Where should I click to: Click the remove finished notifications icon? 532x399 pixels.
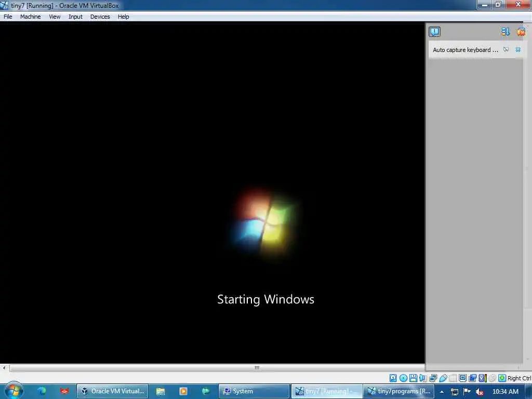pyautogui.click(x=521, y=32)
